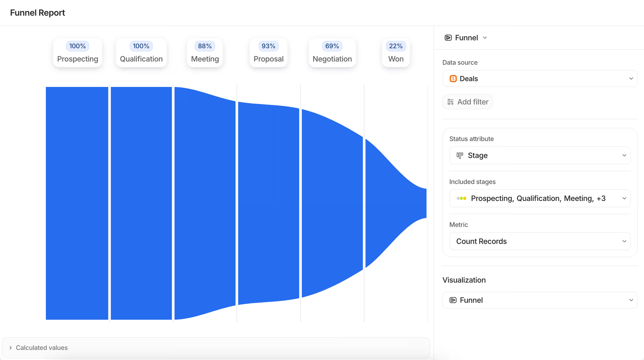Click the Won 22% stage card
Viewport: 644px width, 360px height.
pyautogui.click(x=396, y=53)
